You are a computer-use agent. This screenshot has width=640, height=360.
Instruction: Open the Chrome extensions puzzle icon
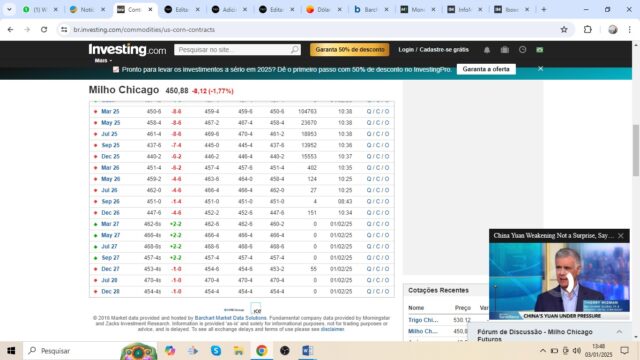(587, 29)
